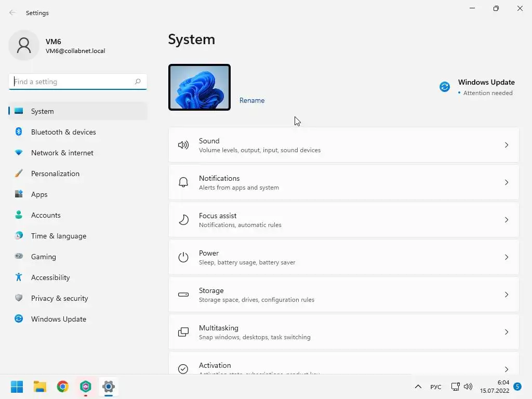Expand the Sound settings chevron

[506, 145]
